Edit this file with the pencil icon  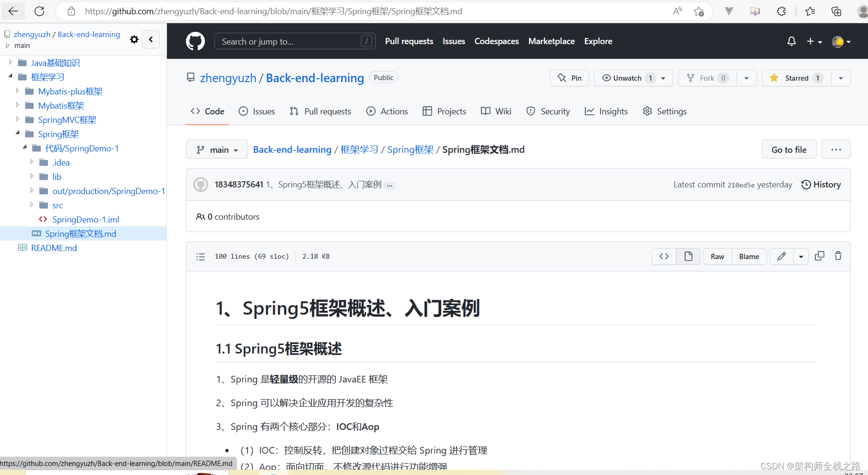pos(782,256)
